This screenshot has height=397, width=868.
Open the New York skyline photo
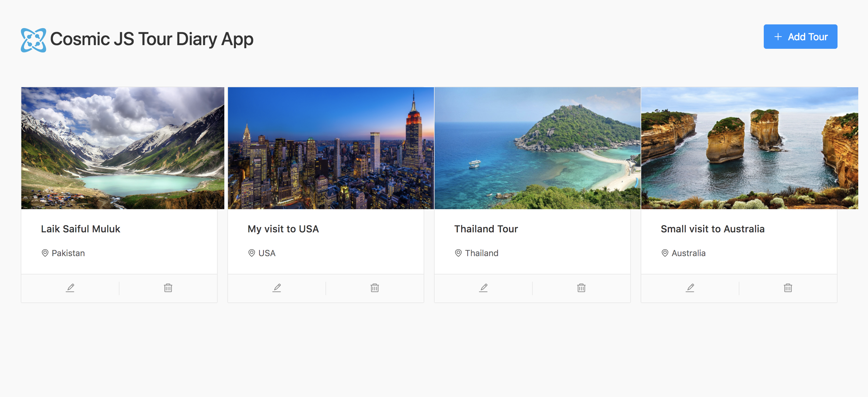point(331,148)
